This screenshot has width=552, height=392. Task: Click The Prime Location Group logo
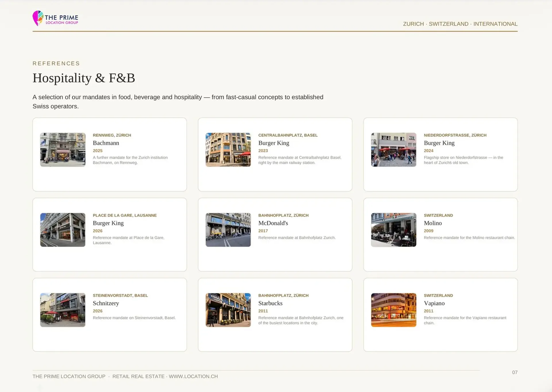(55, 18)
